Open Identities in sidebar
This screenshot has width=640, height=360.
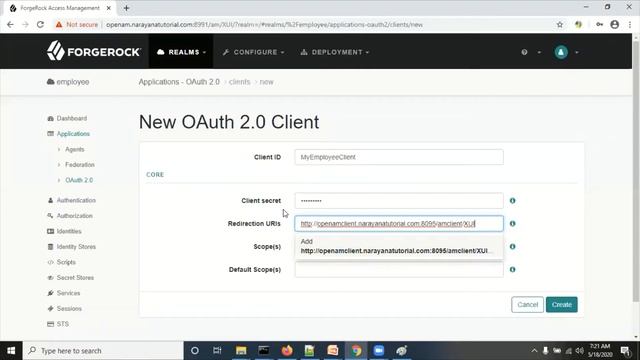point(69,231)
